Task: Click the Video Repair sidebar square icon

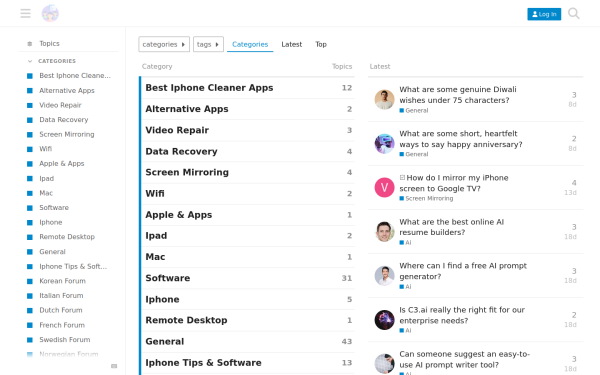Action: [30, 106]
